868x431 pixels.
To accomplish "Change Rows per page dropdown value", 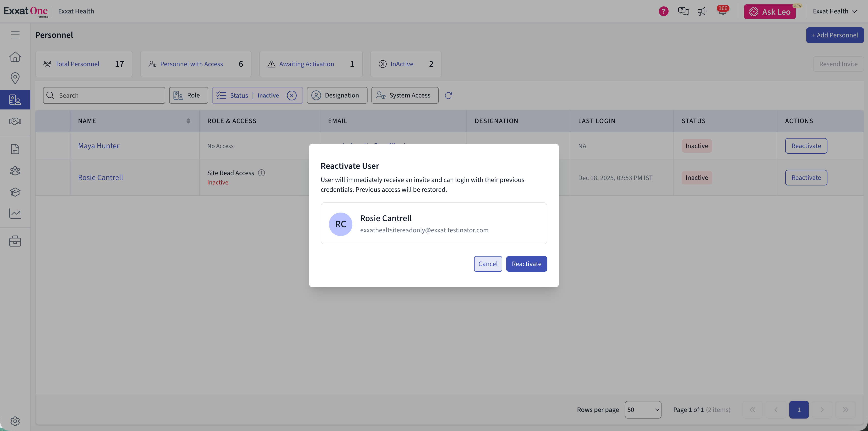I will click(643, 410).
